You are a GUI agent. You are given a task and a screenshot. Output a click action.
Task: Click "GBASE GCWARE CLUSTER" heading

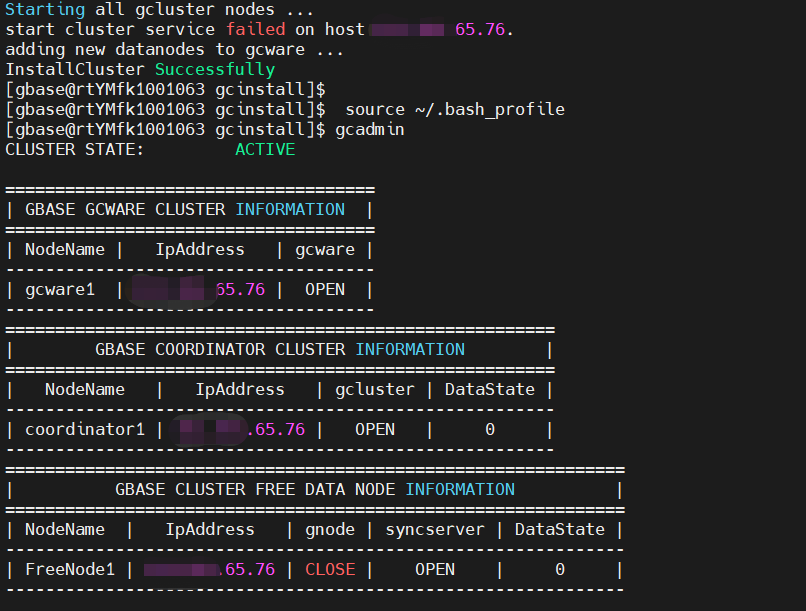pyautogui.click(x=125, y=210)
